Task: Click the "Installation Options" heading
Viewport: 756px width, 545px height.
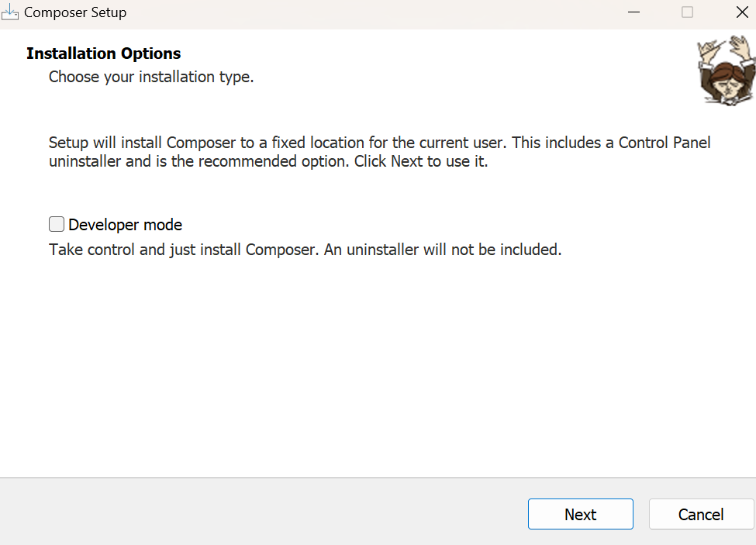Action: pyautogui.click(x=103, y=53)
